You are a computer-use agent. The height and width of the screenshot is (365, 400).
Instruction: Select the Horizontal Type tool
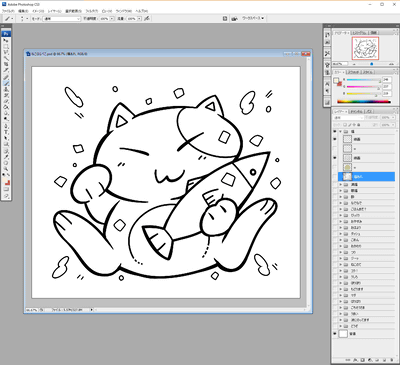coord(6,131)
